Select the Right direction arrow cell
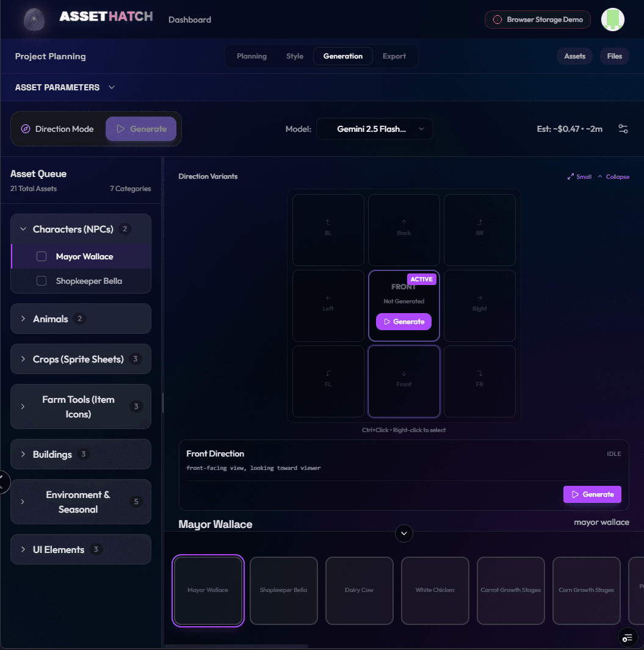644x650 pixels. click(x=480, y=306)
